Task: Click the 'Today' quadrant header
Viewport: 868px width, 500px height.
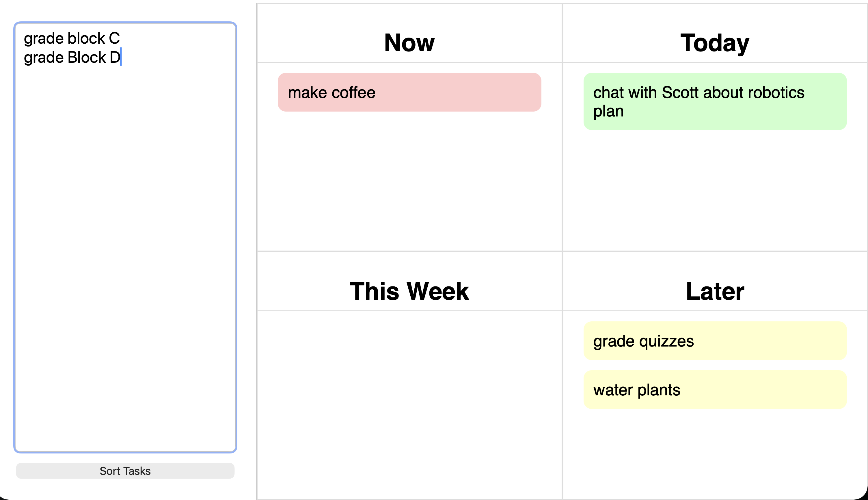Action: [x=714, y=42]
